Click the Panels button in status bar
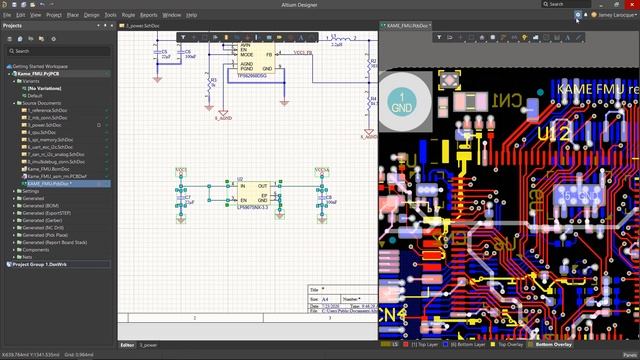 click(630, 355)
